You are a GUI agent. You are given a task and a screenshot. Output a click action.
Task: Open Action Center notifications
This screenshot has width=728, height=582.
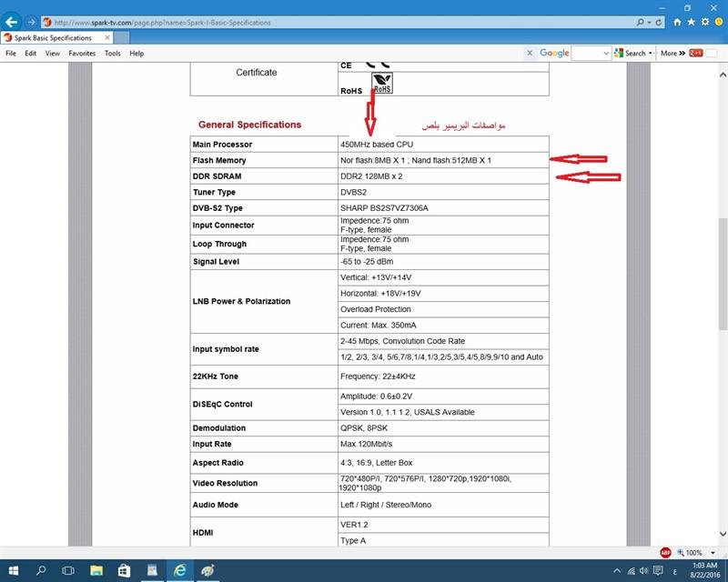(658, 571)
